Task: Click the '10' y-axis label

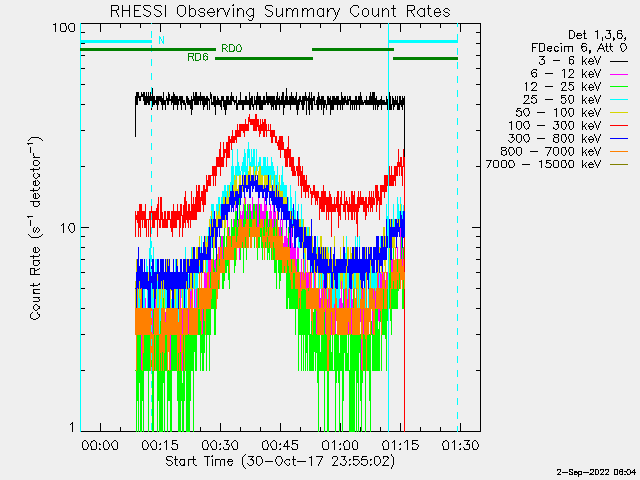Action: [68, 228]
